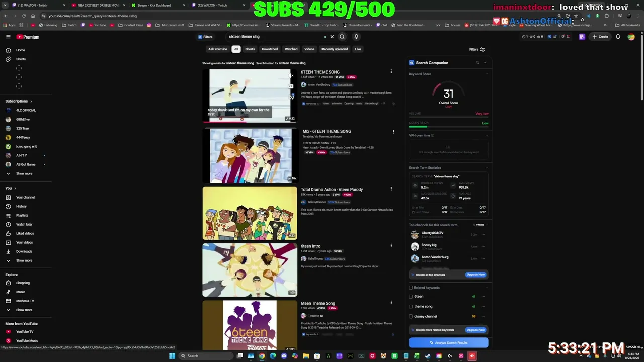This screenshot has width=644, height=362.
Task: Reload the browser page
Action: [x=24, y=16]
